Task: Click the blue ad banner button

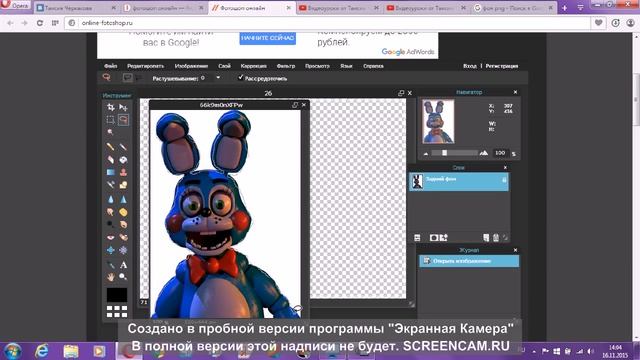Action: [x=267, y=38]
